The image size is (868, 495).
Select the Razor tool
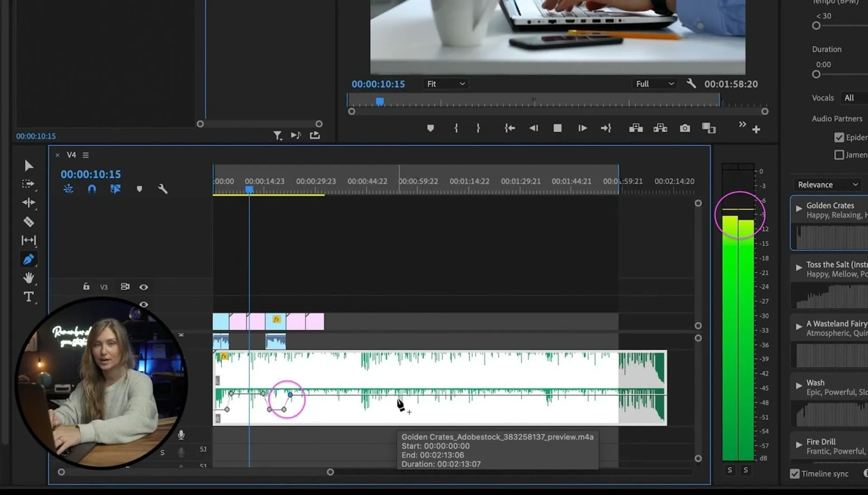(x=28, y=222)
